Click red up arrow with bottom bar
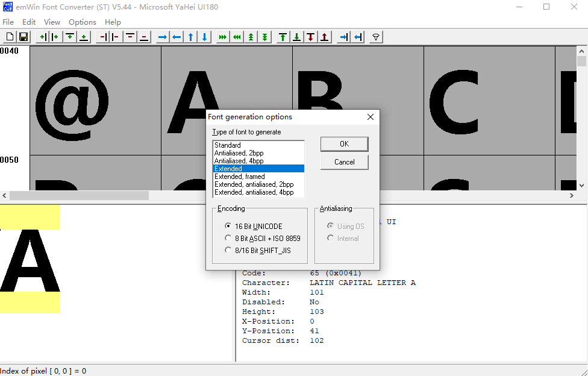588x376 pixels. pyautogui.click(x=325, y=37)
